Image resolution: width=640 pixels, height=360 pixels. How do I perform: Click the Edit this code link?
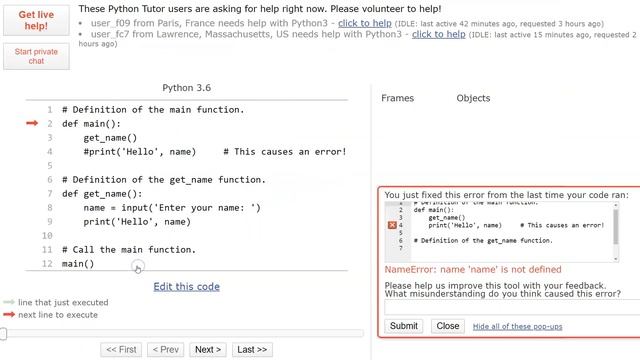point(187,287)
